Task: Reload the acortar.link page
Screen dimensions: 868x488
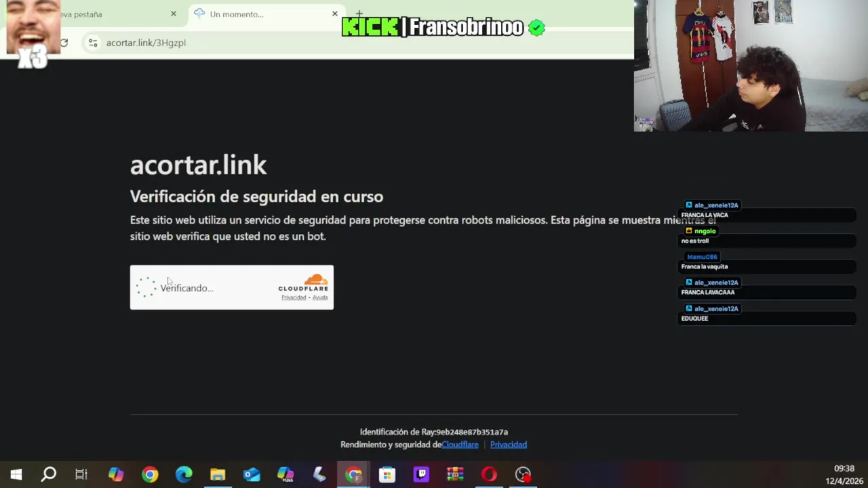Action: 64,43
